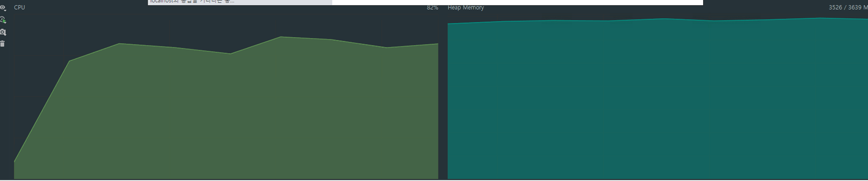The height and width of the screenshot is (181, 868).
Task: Click the Heap Memory chart label
Action: coord(466,7)
